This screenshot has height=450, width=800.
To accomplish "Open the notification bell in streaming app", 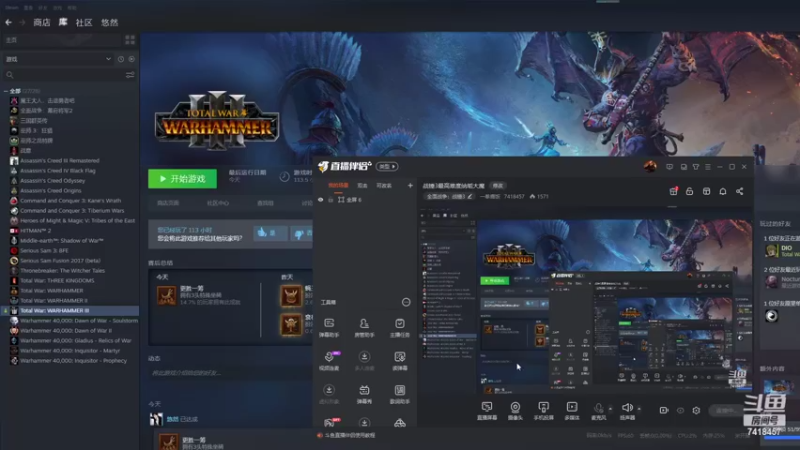I will pyautogui.click(x=723, y=191).
